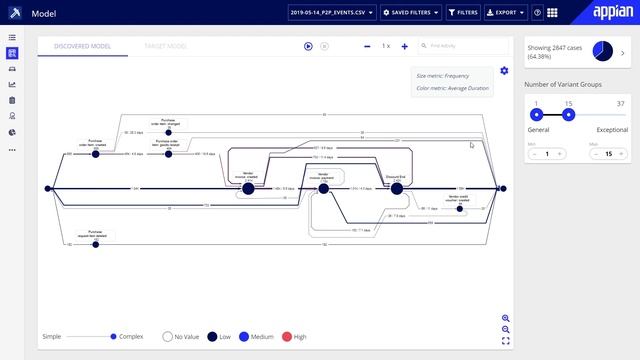Select the Vendor invoice payment node
The width and height of the screenshot is (640, 360).
pos(324,189)
